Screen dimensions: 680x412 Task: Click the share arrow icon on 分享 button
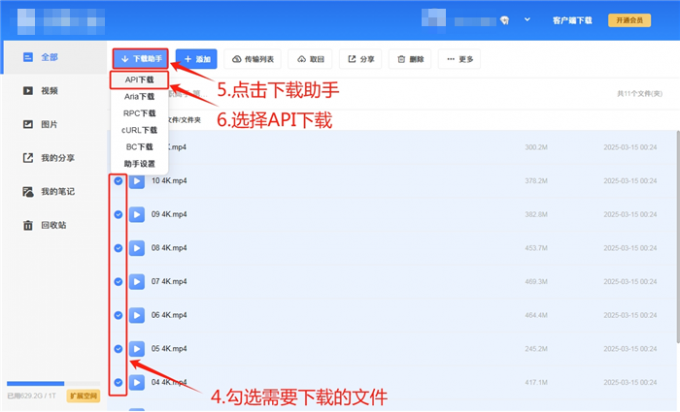point(352,59)
